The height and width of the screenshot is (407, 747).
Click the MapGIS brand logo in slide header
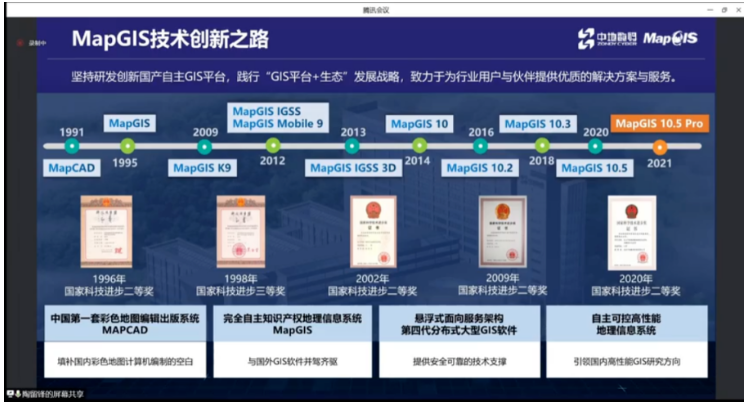(x=670, y=39)
